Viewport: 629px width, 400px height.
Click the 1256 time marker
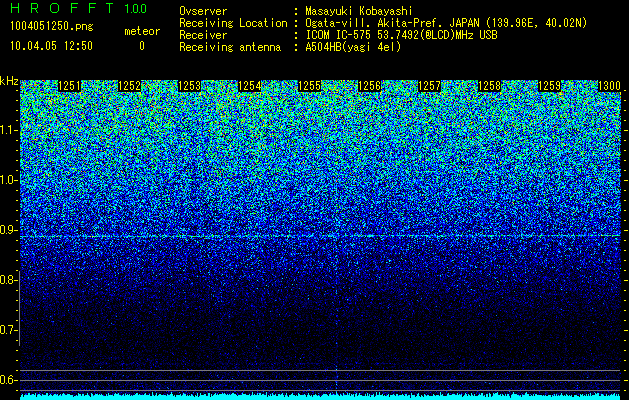pos(369,86)
